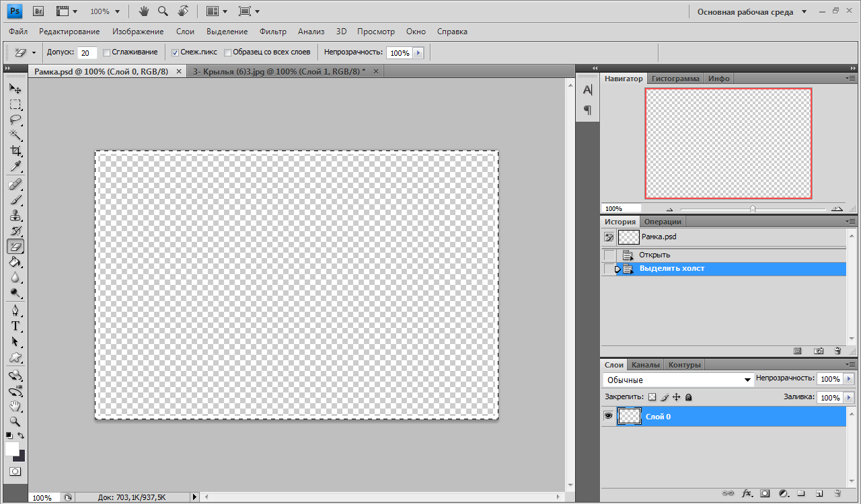The height and width of the screenshot is (504, 861).
Task: Reset default foreground and background colors
Action: pyautogui.click(x=9, y=436)
